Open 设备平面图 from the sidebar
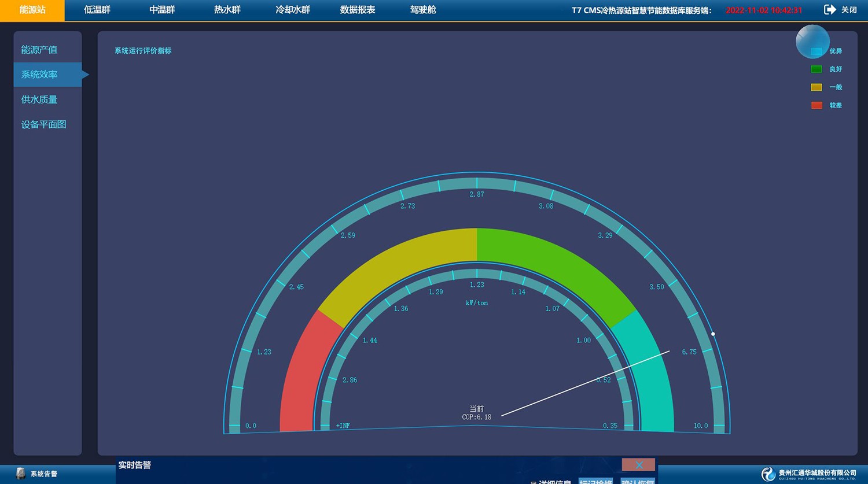The width and height of the screenshot is (868, 484). [44, 124]
